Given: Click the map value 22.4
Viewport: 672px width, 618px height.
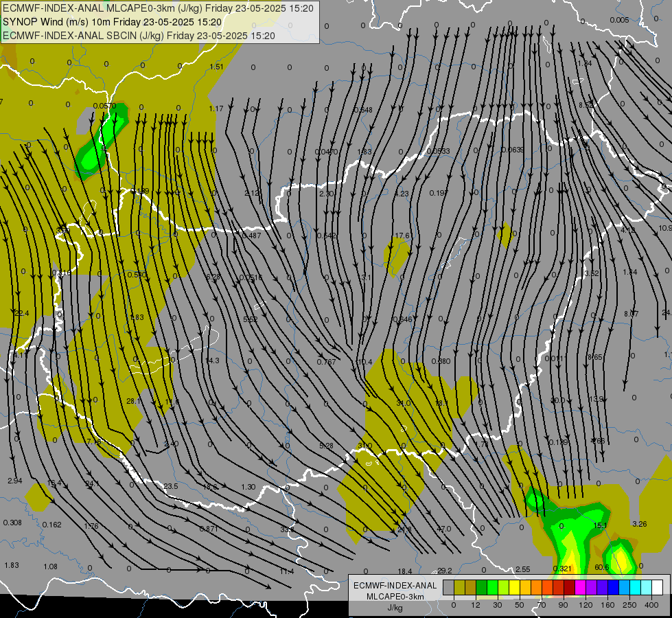Looking at the screenshot, I should coord(21,313).
